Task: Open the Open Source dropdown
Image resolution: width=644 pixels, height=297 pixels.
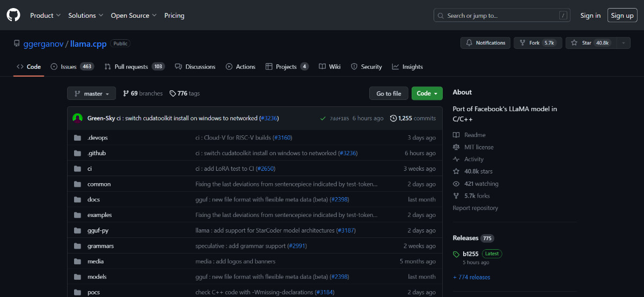Action: (134, 16)
